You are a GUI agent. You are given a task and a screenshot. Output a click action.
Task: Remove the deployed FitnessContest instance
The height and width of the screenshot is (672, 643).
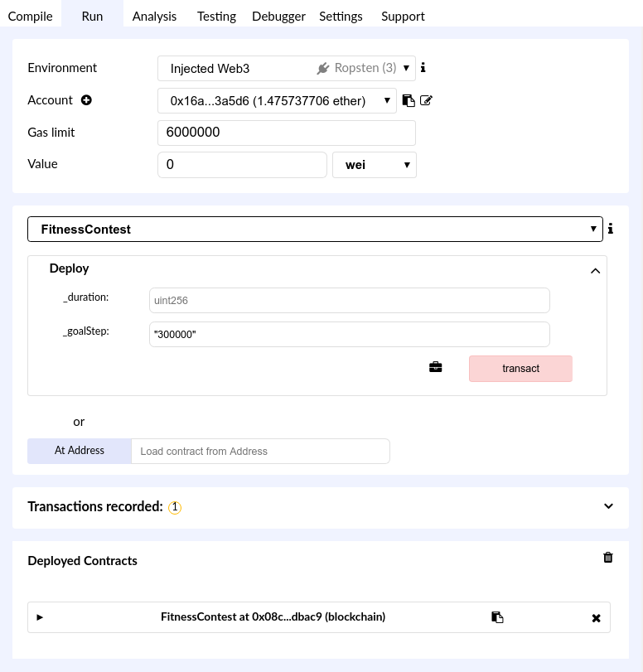pos(596,618)
